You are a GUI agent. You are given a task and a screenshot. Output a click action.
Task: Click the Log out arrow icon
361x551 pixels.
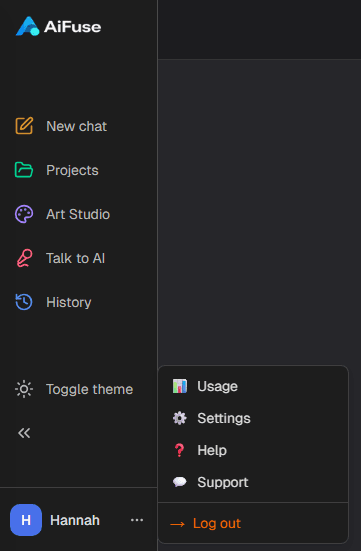pyautogui.click(x=178, y=524)
